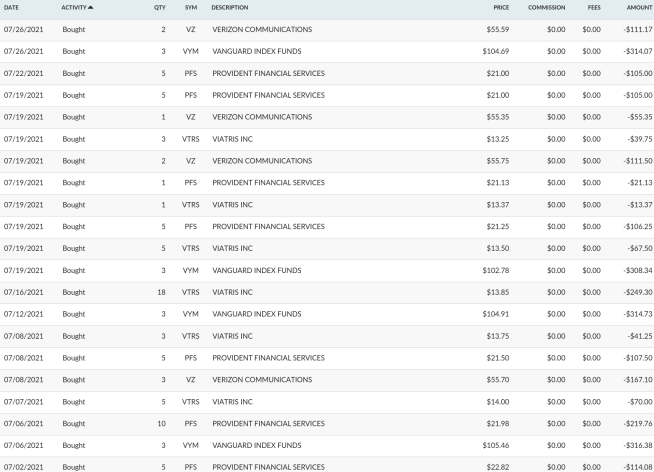Select the -$316.38 amount cell
The image size is (654, 472).
click(638, 445)
